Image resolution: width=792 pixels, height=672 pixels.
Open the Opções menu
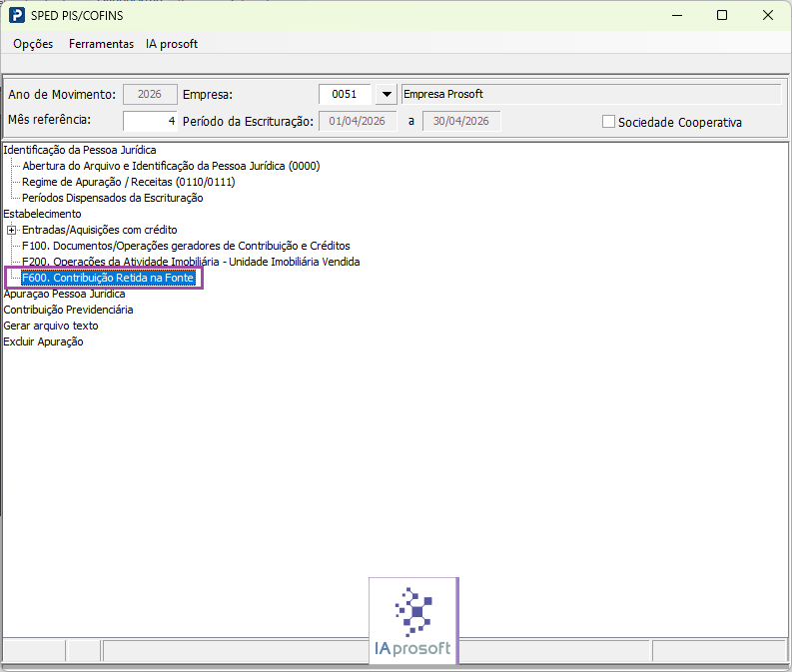33,44
